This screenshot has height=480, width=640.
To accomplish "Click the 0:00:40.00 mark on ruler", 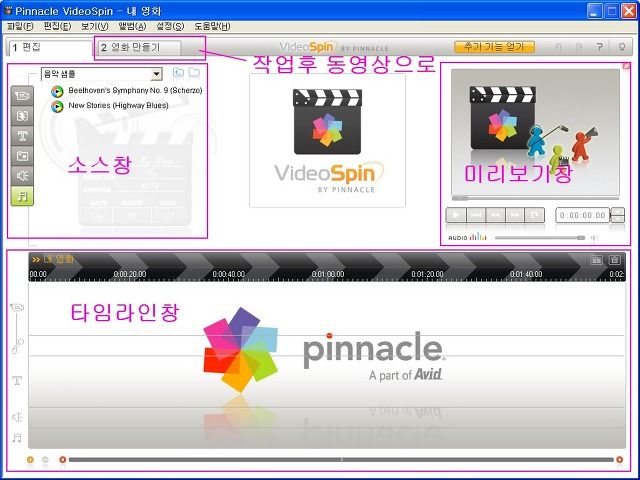I will point(229,274).
